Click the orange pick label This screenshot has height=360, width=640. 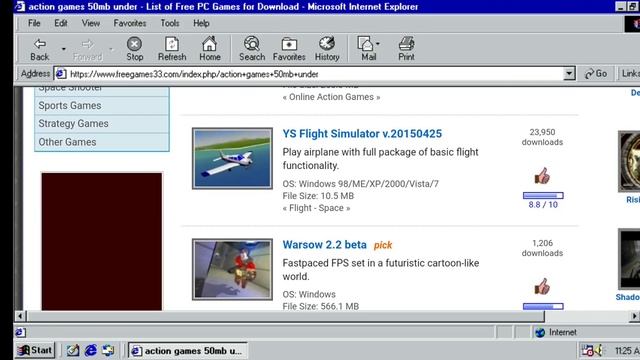(383, 245)
